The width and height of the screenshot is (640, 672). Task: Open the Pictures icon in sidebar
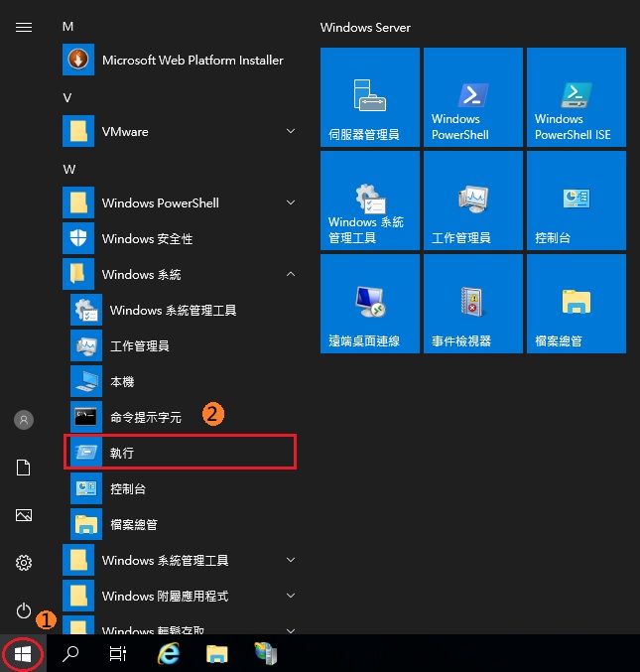tap(24, 515)
